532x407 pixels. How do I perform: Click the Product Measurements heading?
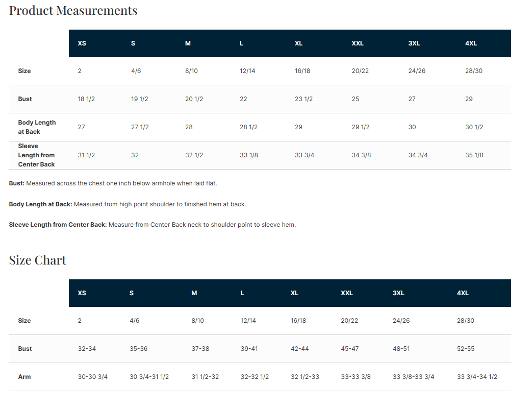coord(73,10)
